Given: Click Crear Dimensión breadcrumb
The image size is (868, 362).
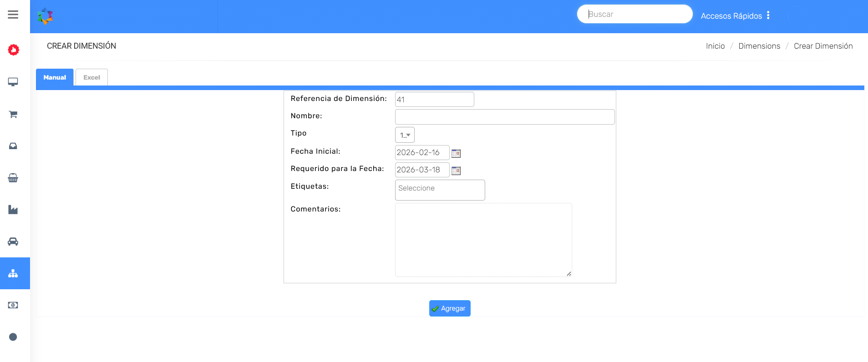Looking at the screenshot, I should pos(823,46).
